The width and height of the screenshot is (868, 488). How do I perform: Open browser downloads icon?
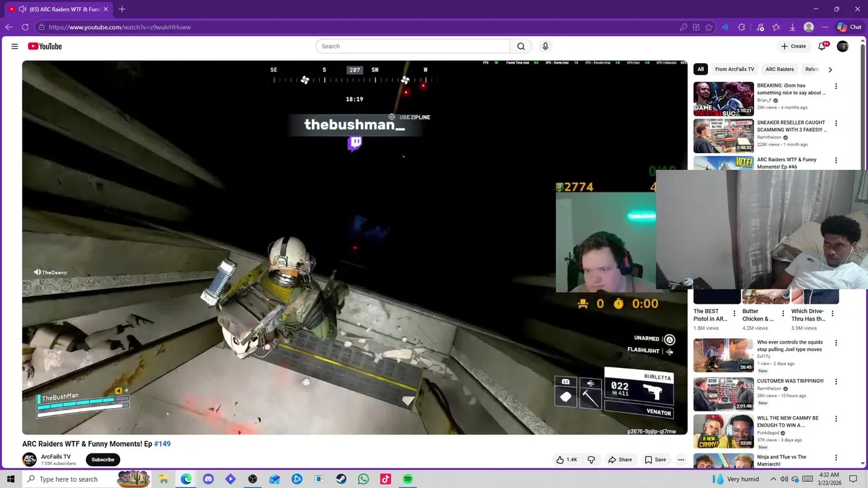tap(792, 27)
